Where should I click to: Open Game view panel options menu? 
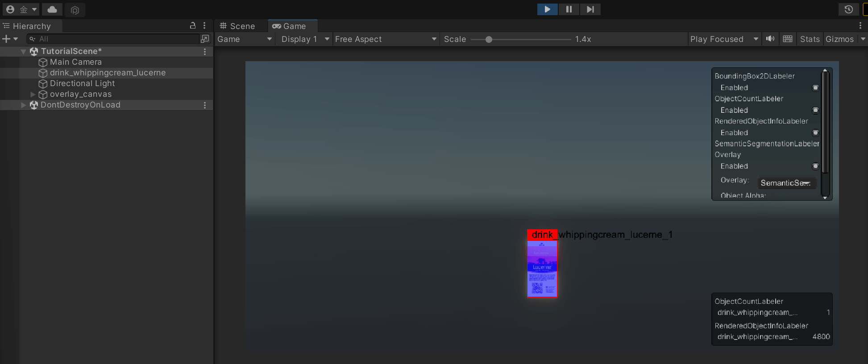860,26
